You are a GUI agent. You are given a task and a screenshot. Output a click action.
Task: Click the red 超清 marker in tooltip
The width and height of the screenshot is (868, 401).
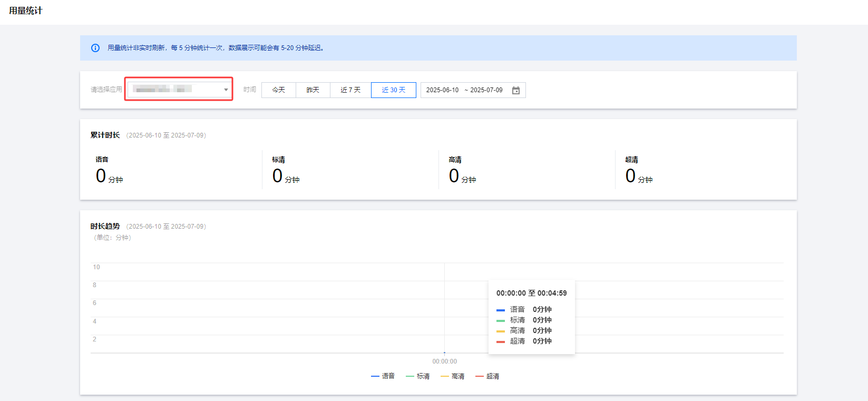[501, 341]
